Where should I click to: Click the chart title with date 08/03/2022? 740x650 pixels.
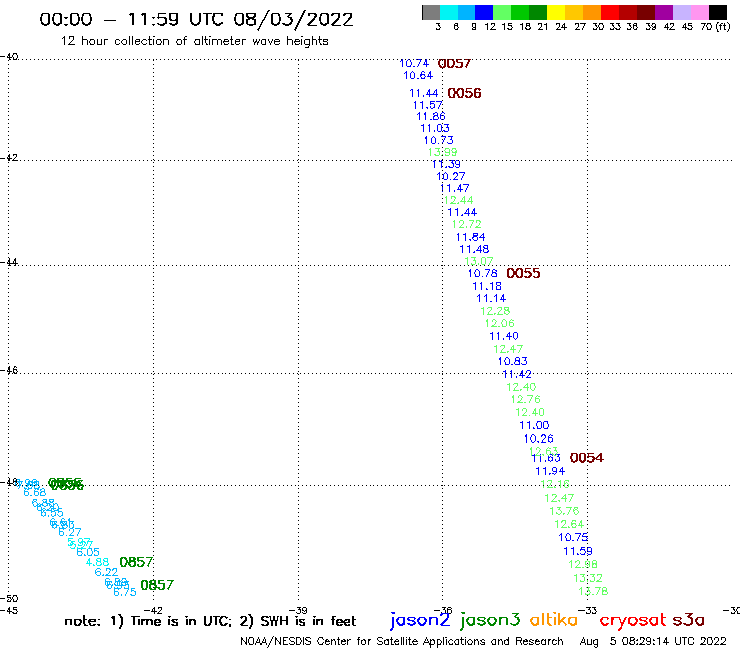click(x=196, y=20)
